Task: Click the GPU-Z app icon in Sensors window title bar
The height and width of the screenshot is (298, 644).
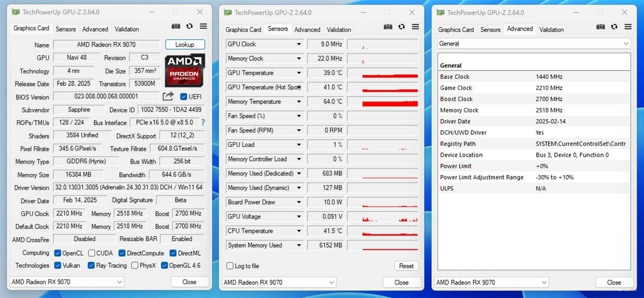Action: [x=228, y=13]
